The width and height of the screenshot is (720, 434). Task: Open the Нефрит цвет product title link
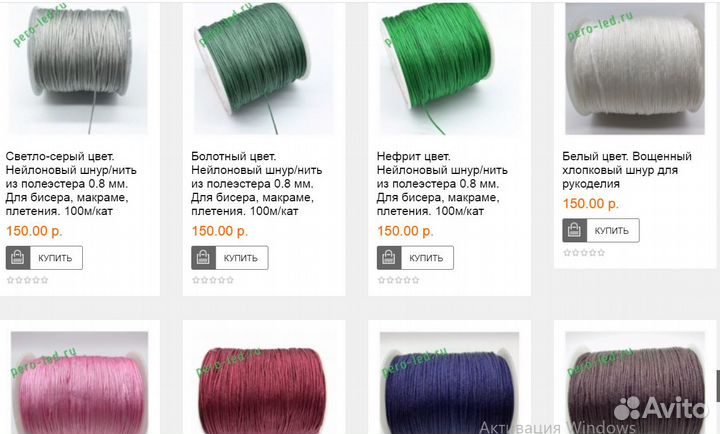pos(442,184)
